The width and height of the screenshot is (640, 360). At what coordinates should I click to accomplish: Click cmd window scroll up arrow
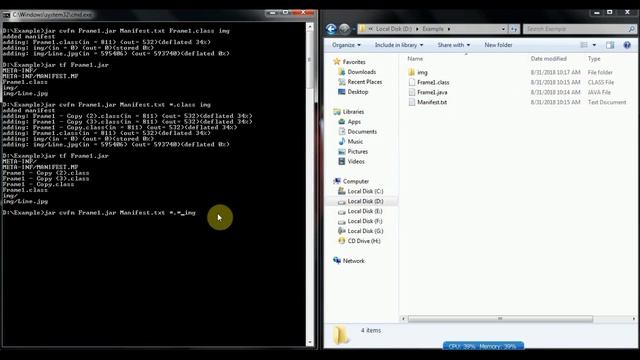click(x=310, y=27)
